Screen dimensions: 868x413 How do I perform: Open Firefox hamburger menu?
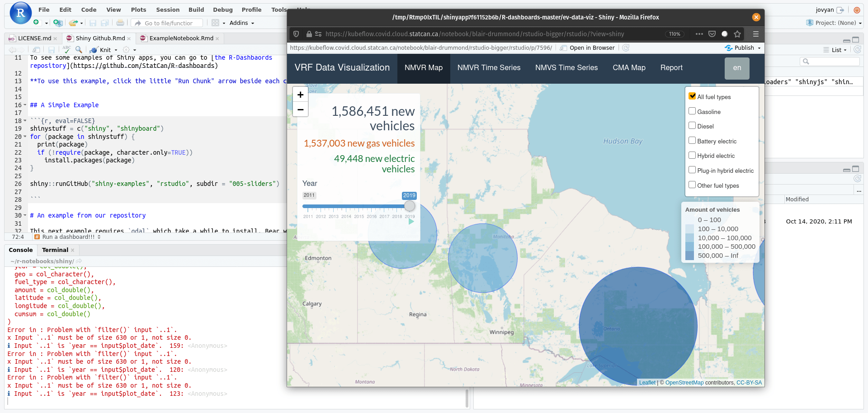(x=755, y=34)
